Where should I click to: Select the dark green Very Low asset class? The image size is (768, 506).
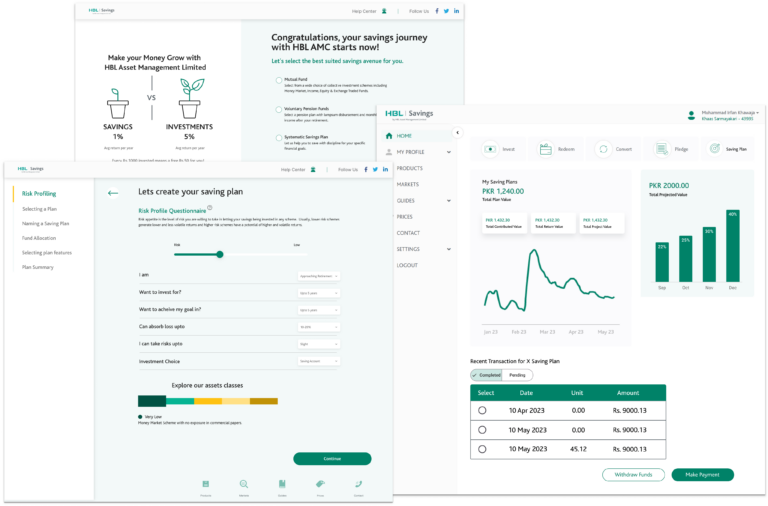[152, 401]
